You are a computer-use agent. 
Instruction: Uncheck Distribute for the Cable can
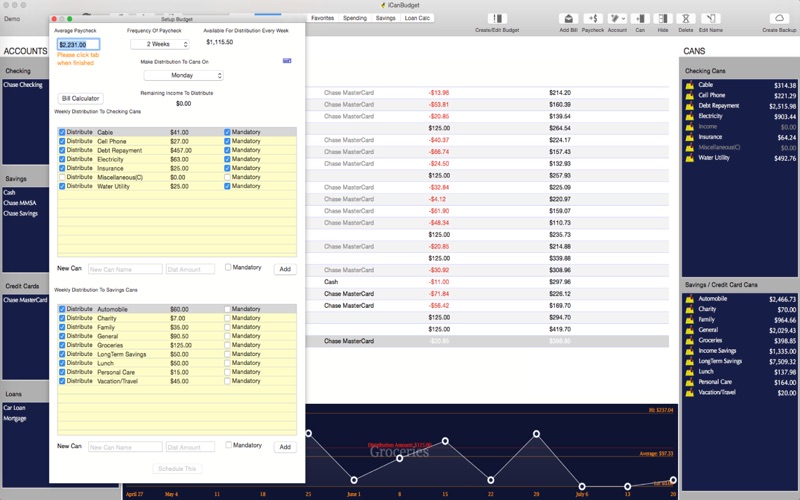click(x=62, y=132)
